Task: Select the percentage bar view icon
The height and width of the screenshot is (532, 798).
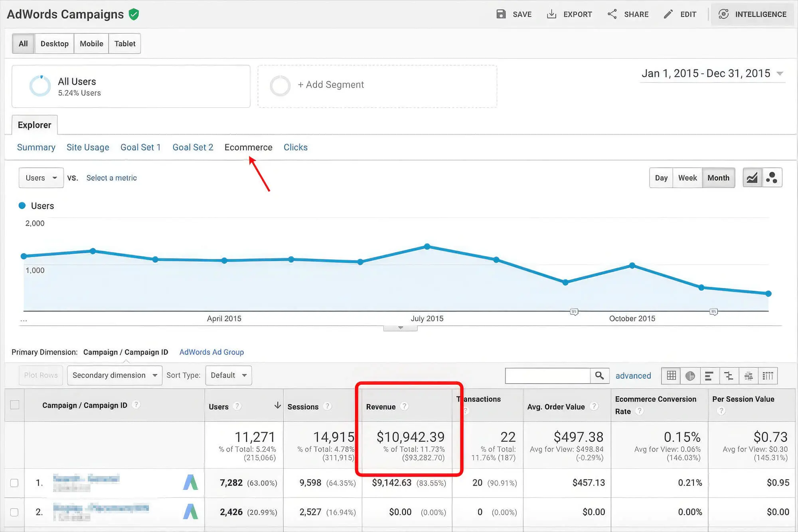Action: [x=710, y=376]
